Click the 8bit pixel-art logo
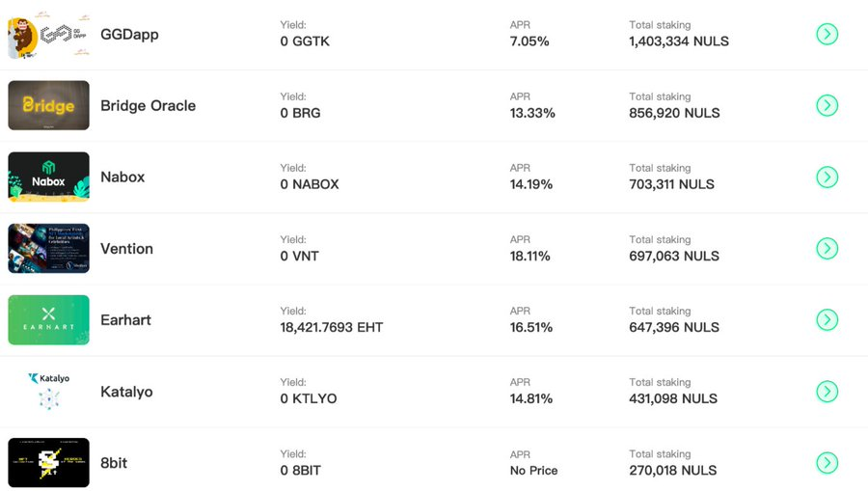The height and width of the screenshot is (491, 868). tap(49, 463)
